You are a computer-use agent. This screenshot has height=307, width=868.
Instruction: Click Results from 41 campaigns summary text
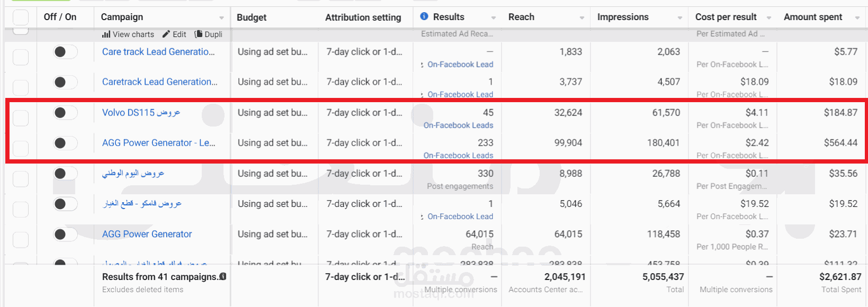(x=160, y=276)
